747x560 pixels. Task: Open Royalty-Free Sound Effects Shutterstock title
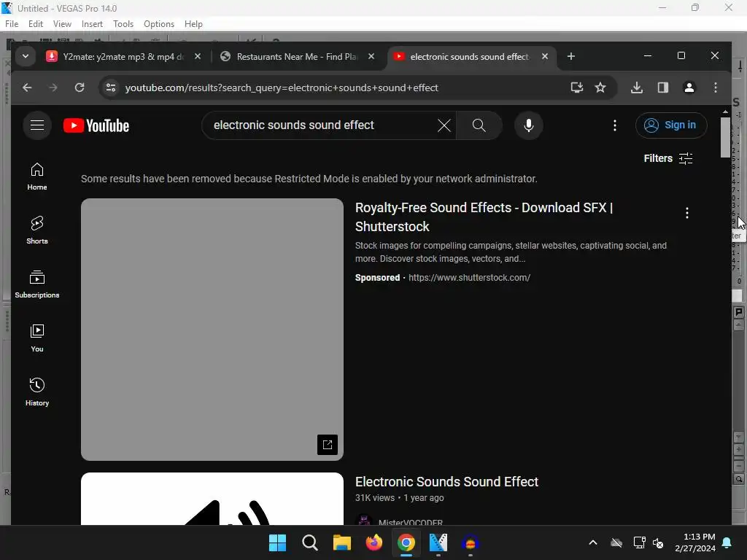pyautogui.click(x=484, y=217)
